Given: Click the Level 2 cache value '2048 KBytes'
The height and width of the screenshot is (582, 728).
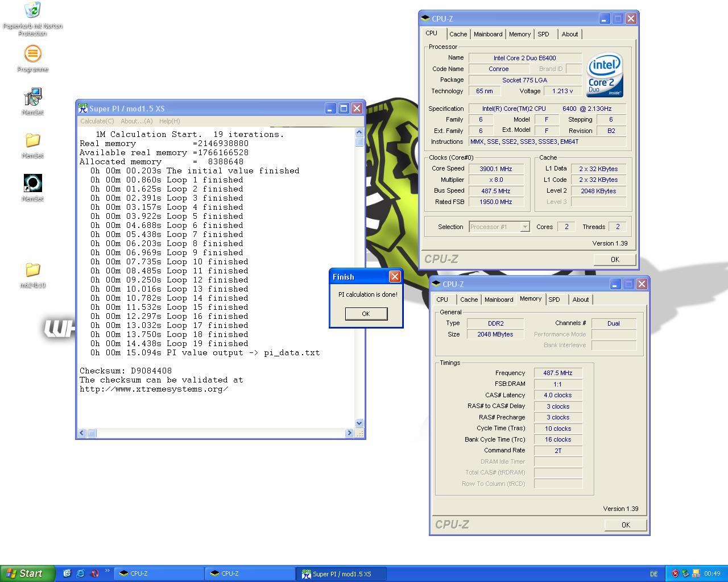Looking at the screenshot, I should [598, 191].
